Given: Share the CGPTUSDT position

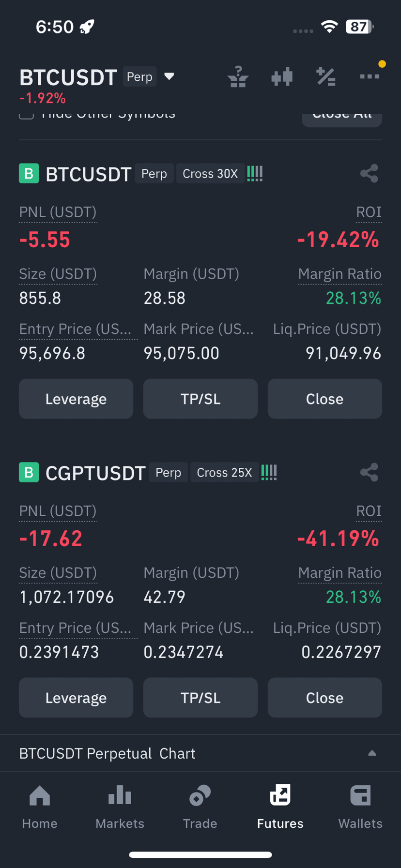Looking at the screenshot, I should click(370, 473).
